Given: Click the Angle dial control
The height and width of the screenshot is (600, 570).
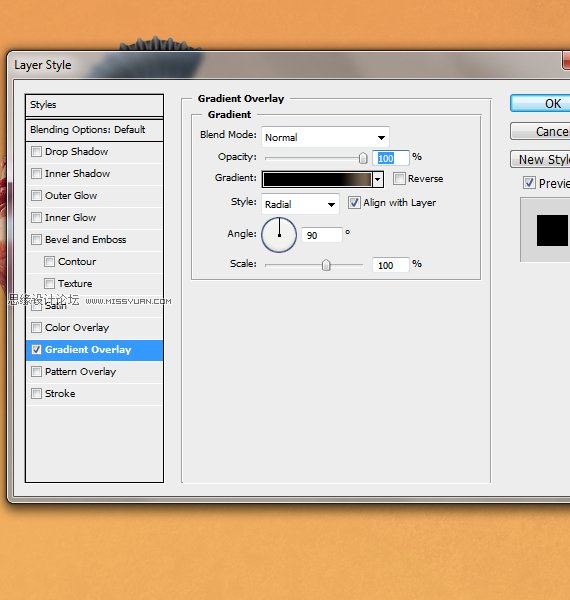Looking at the screenshot, I should point(279,235).
